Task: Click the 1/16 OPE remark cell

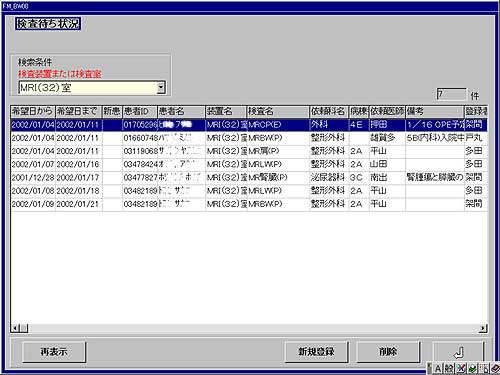Action: (435, 125)
